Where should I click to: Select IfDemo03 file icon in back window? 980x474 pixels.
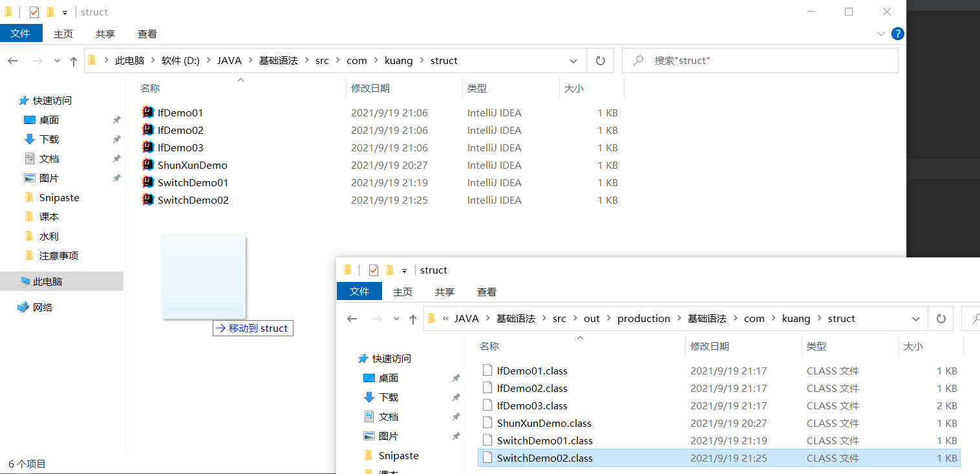148,147
